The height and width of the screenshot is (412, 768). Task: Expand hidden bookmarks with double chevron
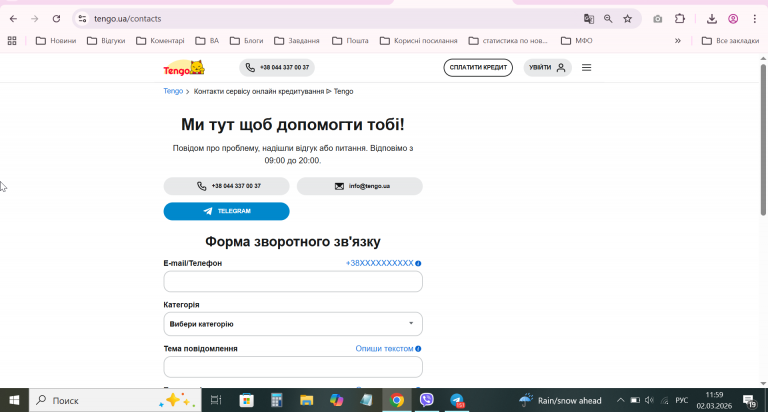click(678, 41)
